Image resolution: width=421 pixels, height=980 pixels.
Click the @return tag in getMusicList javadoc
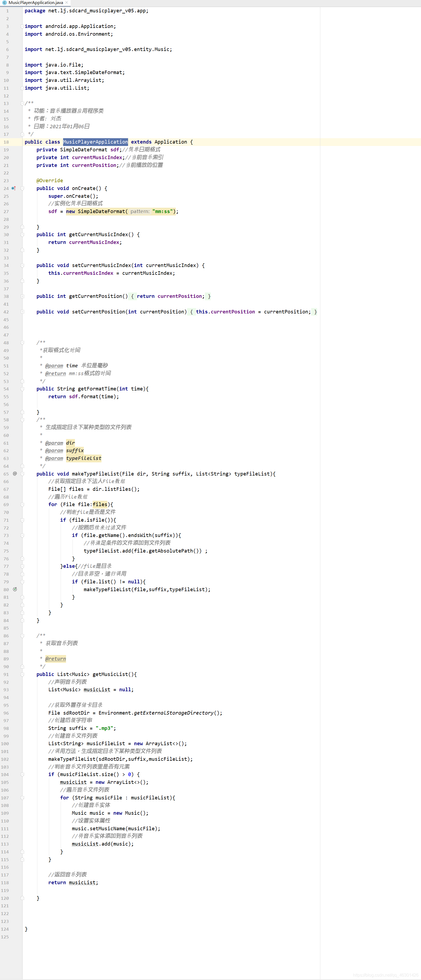[56, 659]
